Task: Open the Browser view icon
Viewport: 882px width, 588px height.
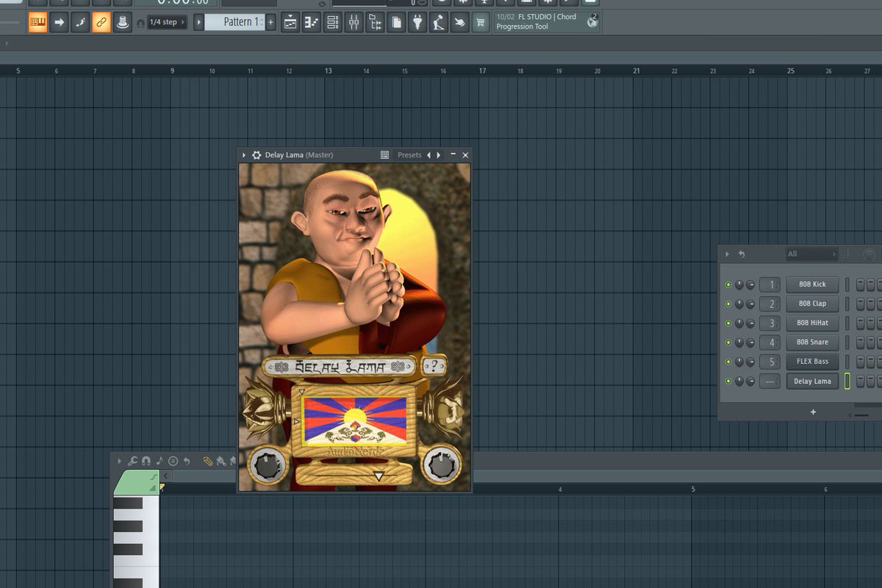Action: click(x=376, y=22)
